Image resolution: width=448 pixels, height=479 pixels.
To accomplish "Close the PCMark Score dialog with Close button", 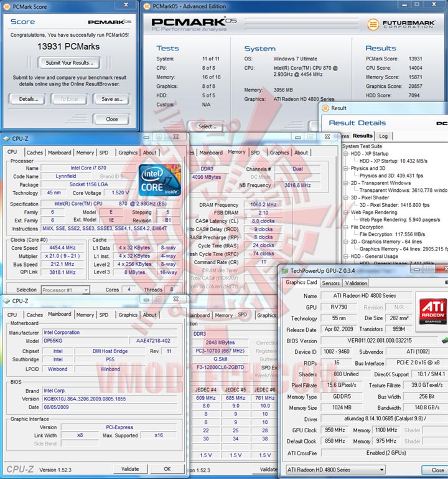I will [x=111, y=119].
